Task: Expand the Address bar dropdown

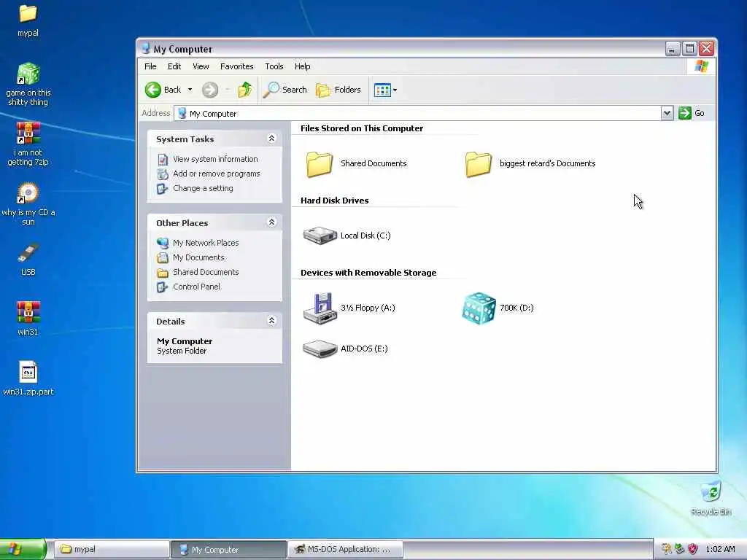Action: 667,113
